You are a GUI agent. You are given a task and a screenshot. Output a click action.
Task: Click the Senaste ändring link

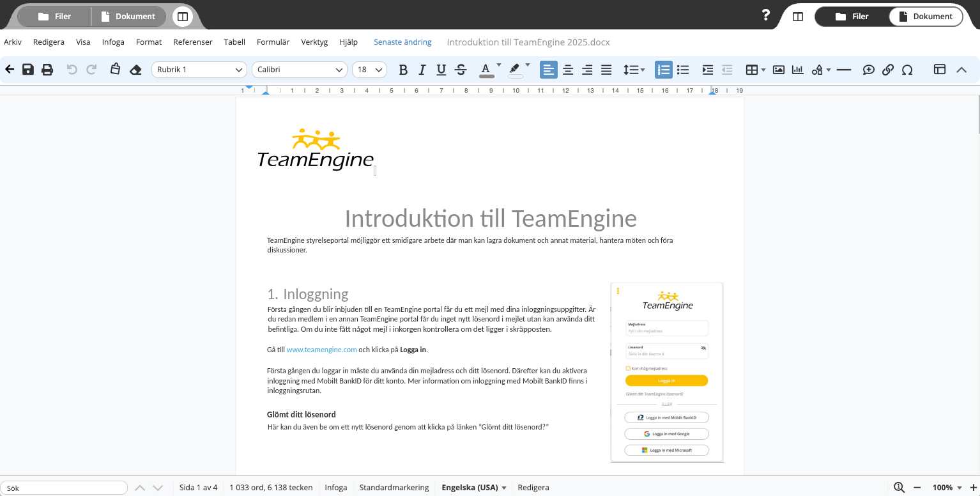coord(402,42)
